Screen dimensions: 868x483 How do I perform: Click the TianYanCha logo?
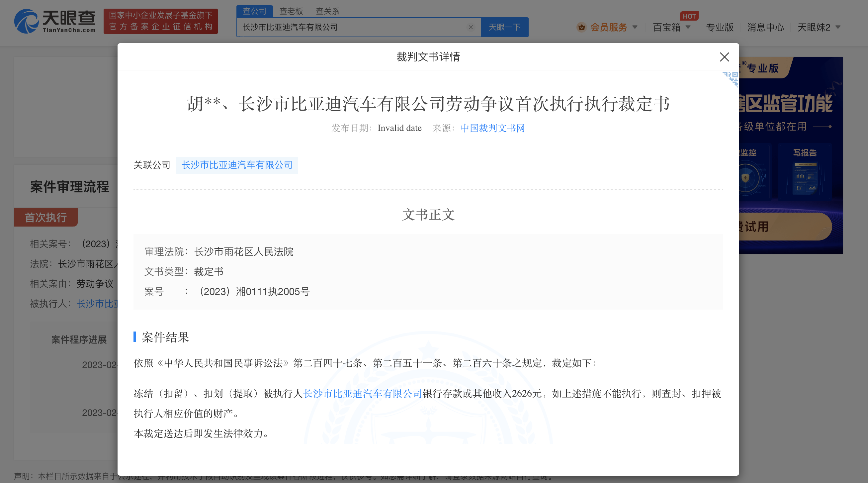54,21
